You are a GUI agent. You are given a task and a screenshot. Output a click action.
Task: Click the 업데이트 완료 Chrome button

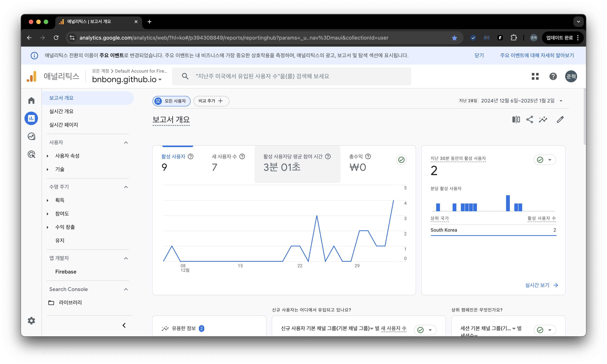click(x=562, y=38)
